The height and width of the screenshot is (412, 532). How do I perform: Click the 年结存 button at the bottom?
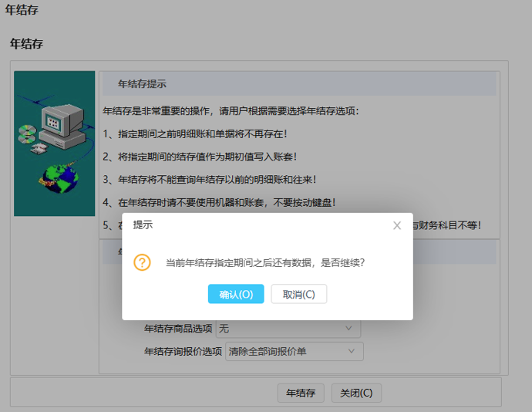coord(301,393)
